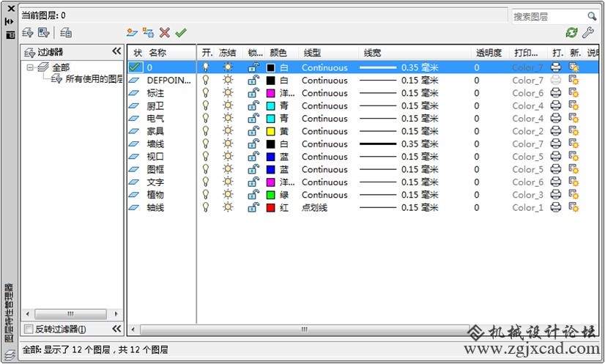
Task: Set current layer with green checkmark icon
Action: click(181, 33)
